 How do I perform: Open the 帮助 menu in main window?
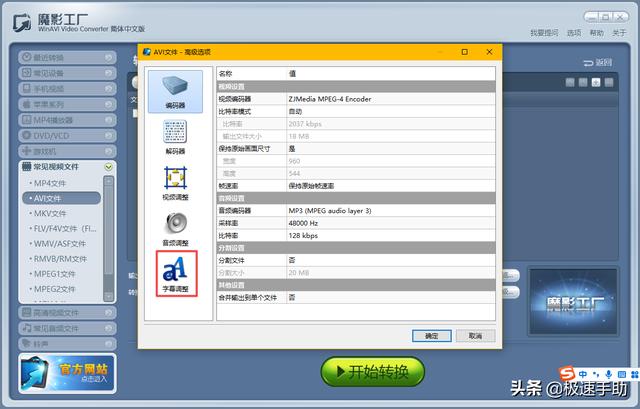point(596,33)
